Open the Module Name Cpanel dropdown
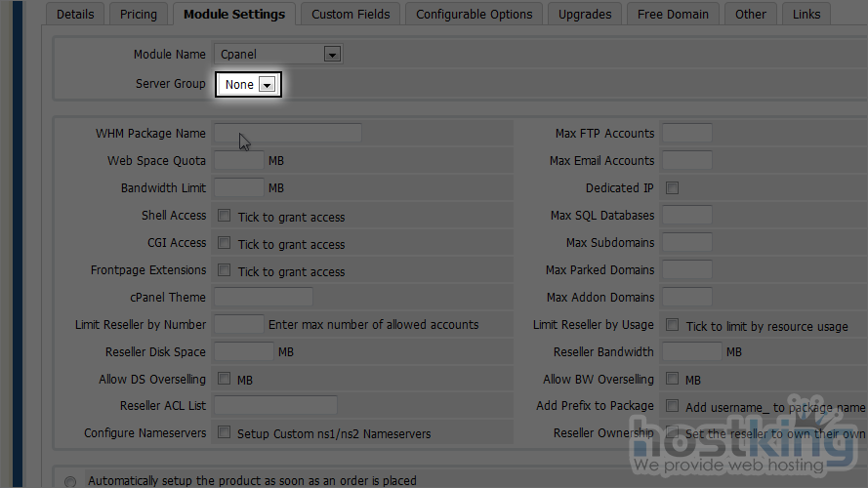The width and height of the screenshot is (868, 488). click(278, 55)
